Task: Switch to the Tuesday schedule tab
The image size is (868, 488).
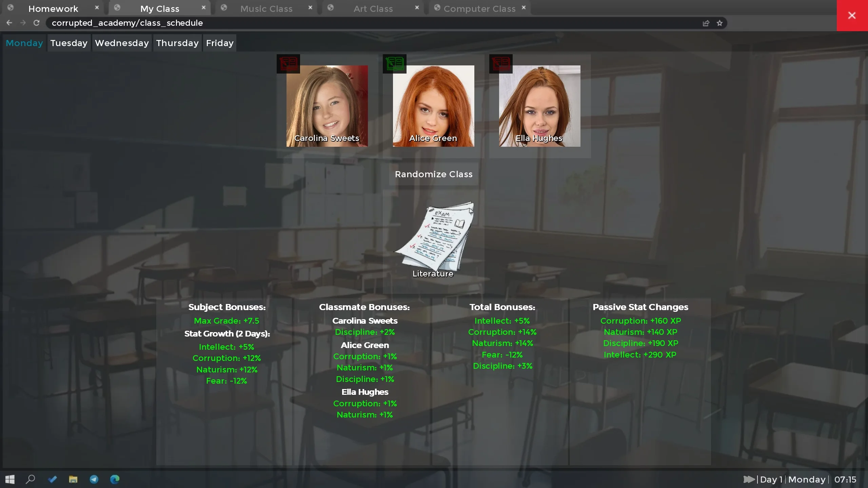Action: pos(69,43)
